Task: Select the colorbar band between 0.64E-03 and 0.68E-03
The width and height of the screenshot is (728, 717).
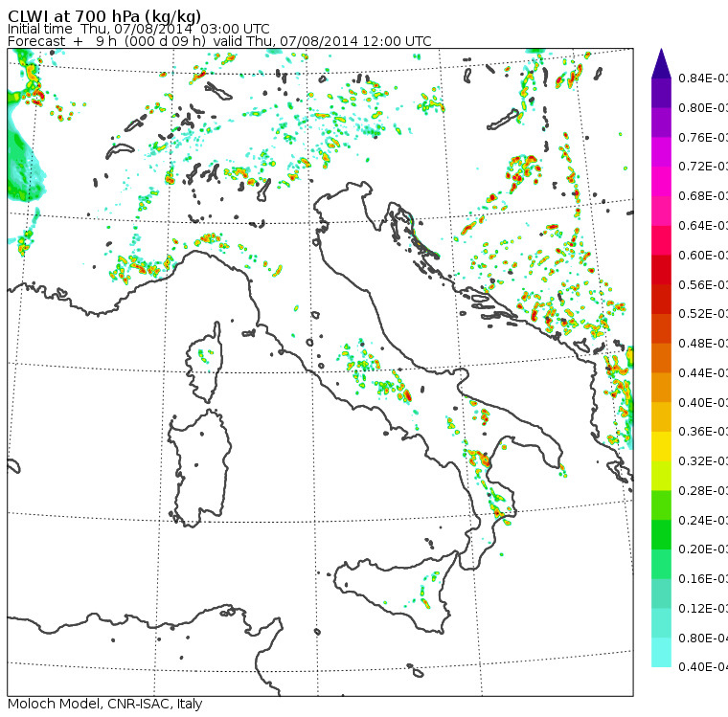Action: (x=661, y=211)
